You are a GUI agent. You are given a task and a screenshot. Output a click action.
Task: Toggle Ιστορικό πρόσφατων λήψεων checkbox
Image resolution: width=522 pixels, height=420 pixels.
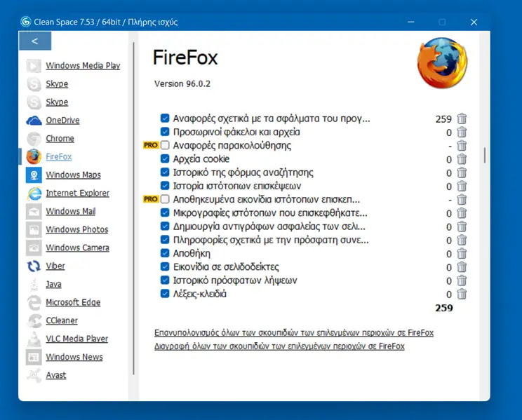165,280
